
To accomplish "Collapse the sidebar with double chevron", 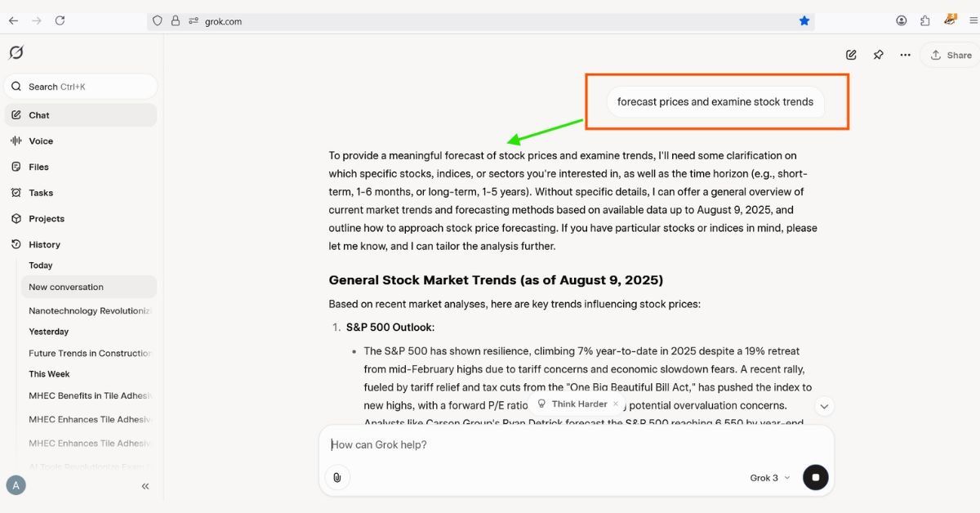I will click(x=145, y=486).
